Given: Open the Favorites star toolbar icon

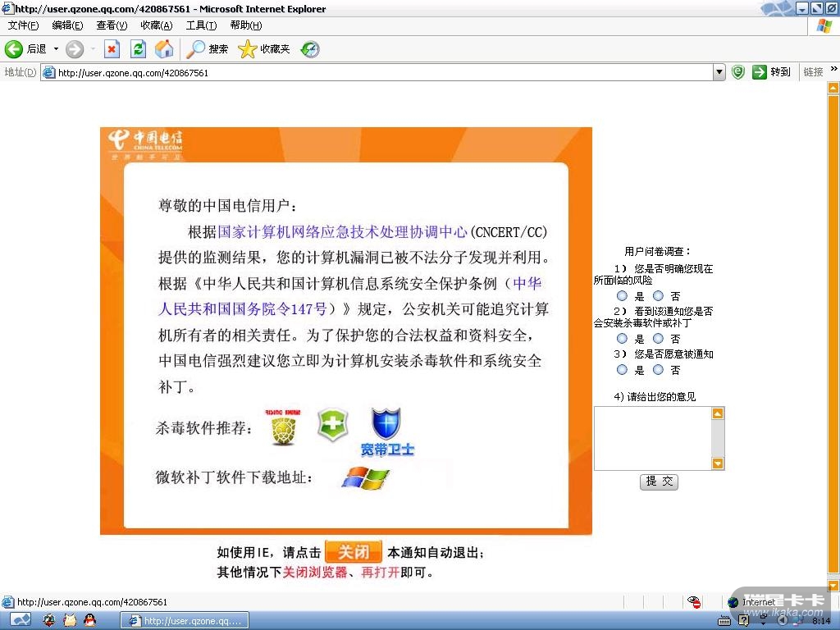Looking at the screenshot, I should 247,49.
